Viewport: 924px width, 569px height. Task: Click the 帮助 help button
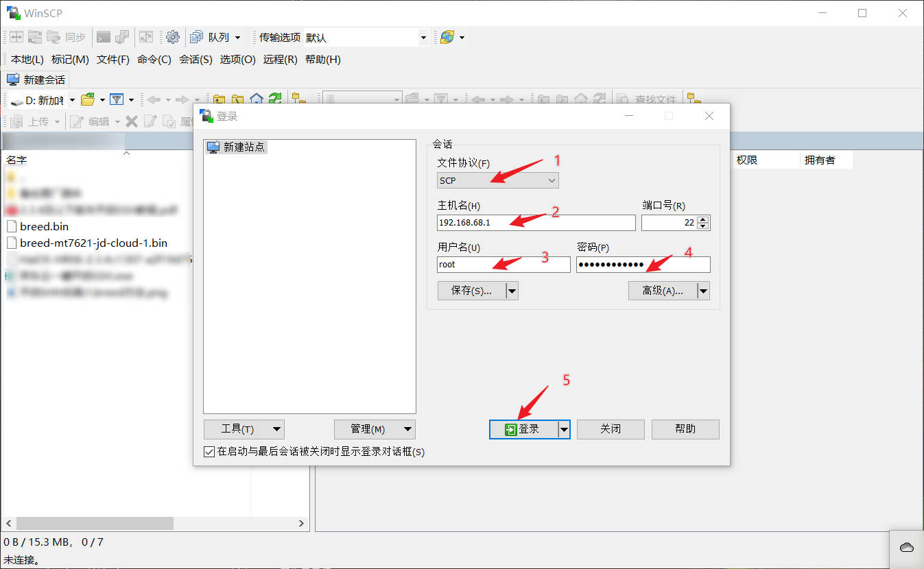685,429
